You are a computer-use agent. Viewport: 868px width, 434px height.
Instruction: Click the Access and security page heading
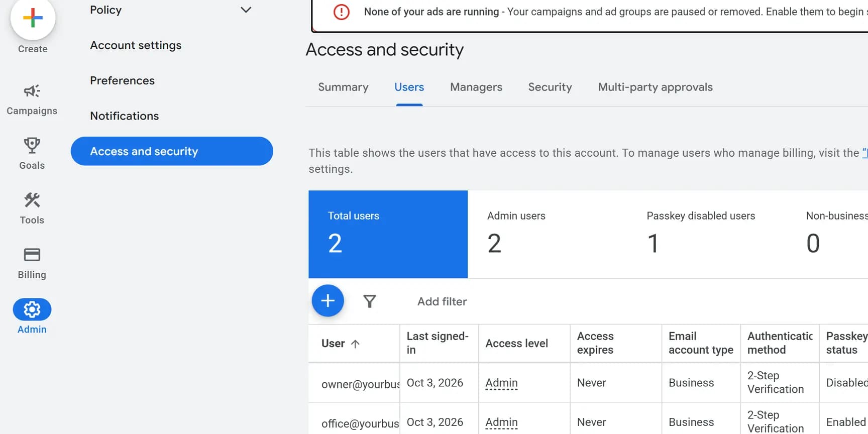[x=384, y=50]
